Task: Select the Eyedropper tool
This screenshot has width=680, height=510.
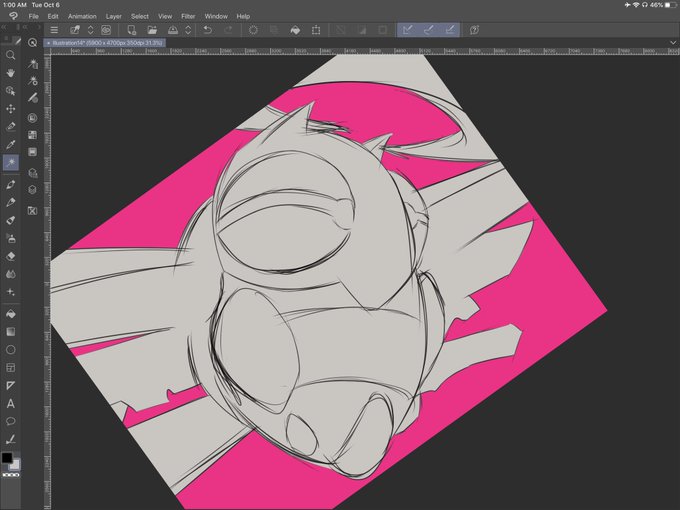Action: pos(10,144)
